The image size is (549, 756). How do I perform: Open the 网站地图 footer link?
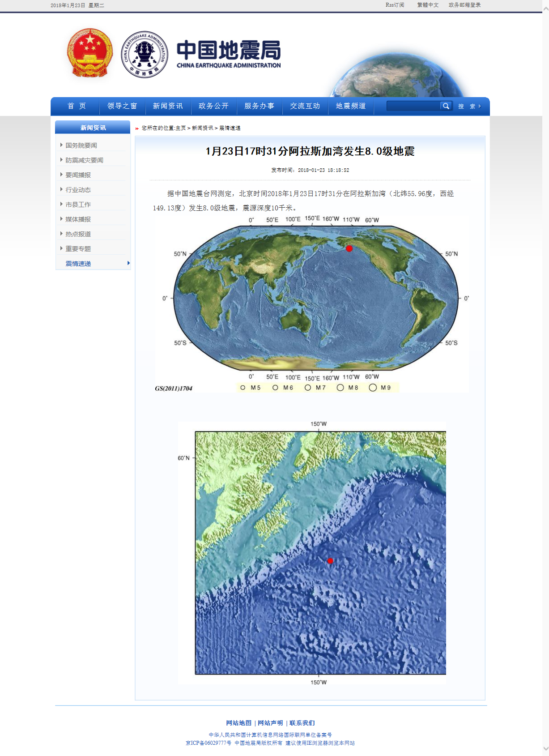coord(238,723)
